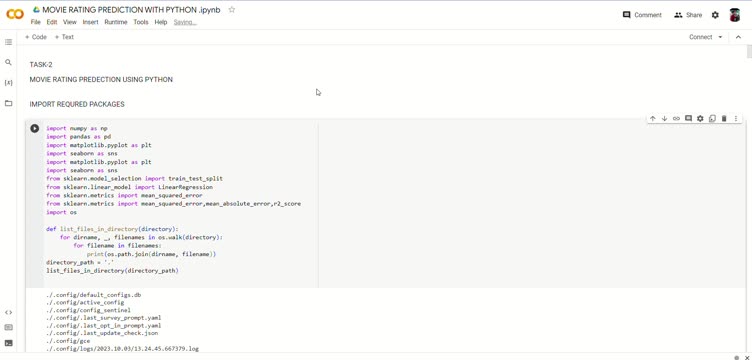The height and width of the screenshot is (360, 752).
Task: Open the terminal icon in sidebar
Action: [8, 343]
